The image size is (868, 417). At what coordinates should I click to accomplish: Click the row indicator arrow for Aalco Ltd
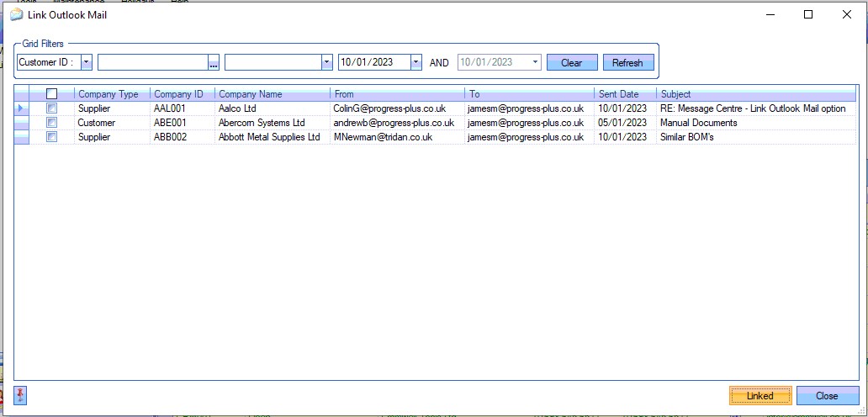[21, 108]
